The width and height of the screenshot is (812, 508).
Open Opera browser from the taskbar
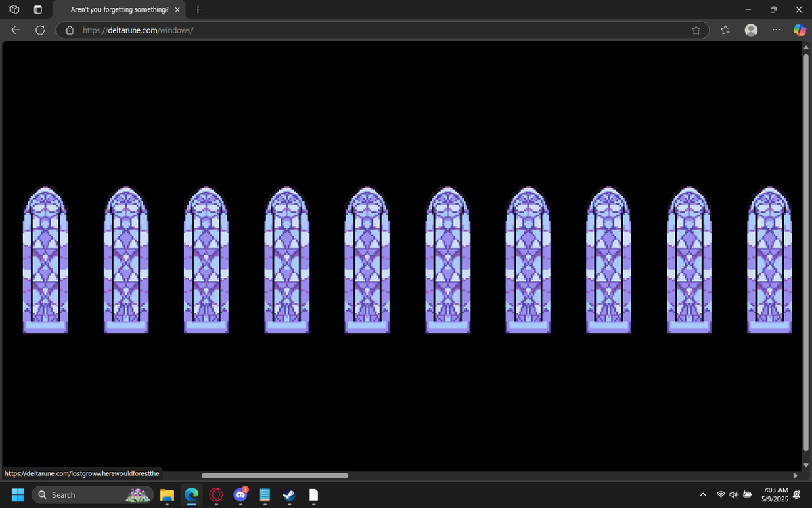point(216,495)
